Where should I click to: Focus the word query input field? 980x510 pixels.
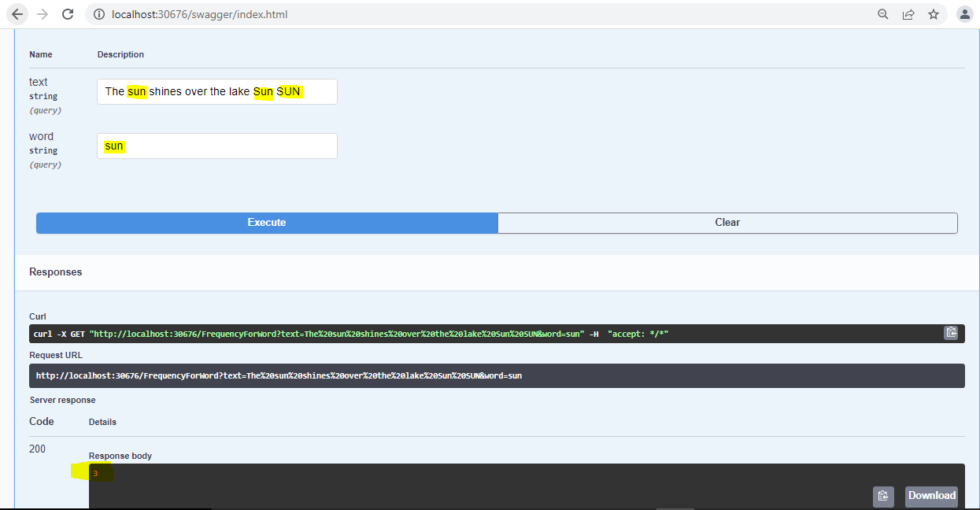217,146
